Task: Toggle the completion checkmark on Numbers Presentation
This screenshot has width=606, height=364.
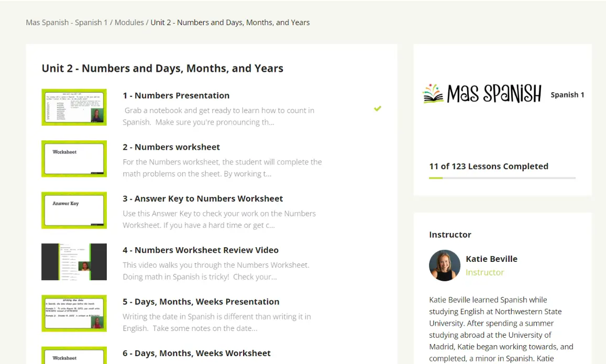Action: (x=377, y=109)
